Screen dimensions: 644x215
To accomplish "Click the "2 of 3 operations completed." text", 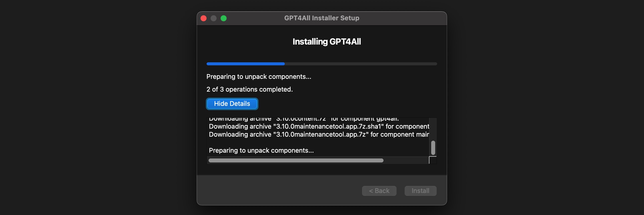I will point(249,89).
